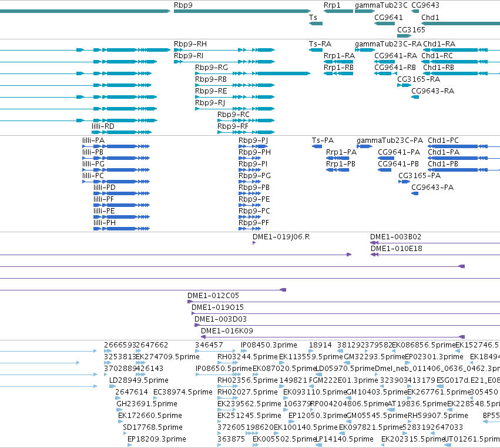This screenshot has height=448, width=500.
Task: Open the CG3165-PA protein label
Action: tap(420, 176)
